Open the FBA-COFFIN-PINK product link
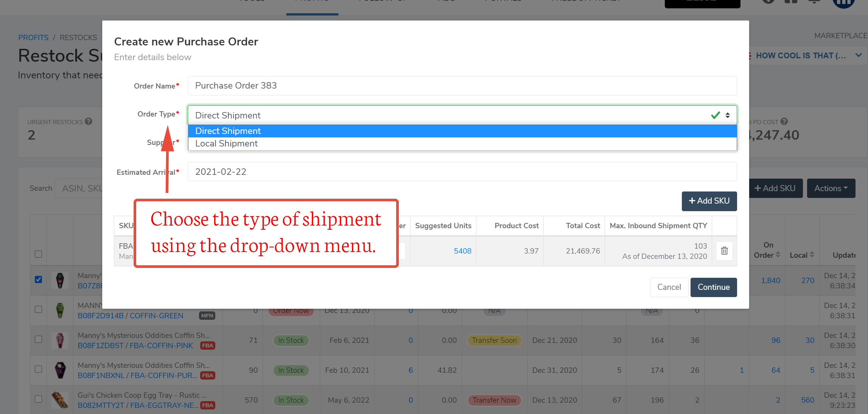This screenshot has width=868, height=414. (x=161, y=346)
